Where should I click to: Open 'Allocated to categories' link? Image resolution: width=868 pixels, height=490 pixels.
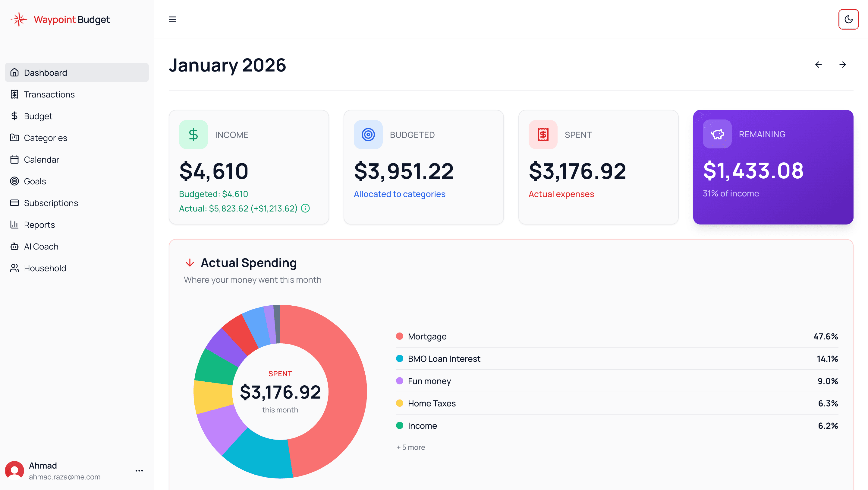400,194
